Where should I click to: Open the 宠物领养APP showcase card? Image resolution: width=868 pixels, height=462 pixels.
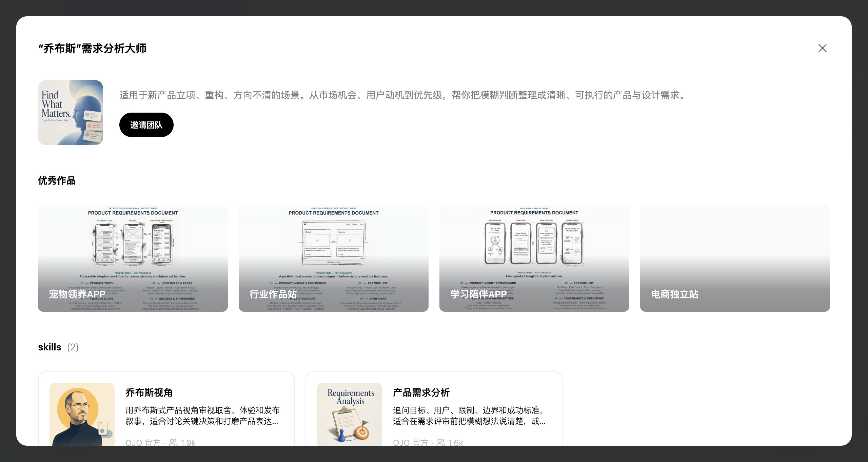(133, 258)
